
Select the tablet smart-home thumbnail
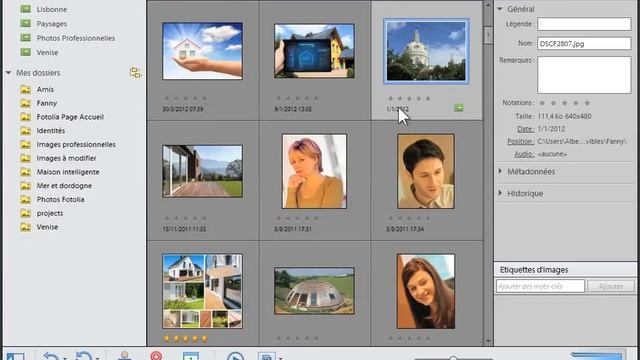[x=314, y=51]
